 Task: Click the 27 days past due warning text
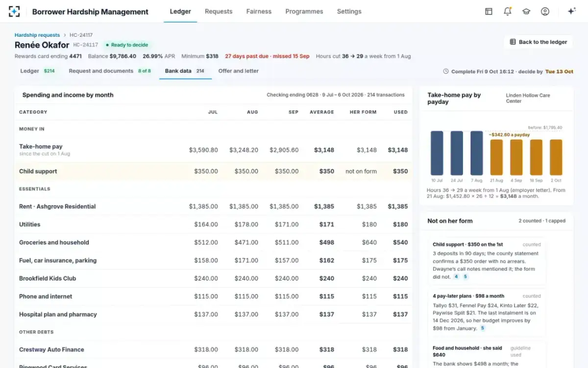click(267, 56)
